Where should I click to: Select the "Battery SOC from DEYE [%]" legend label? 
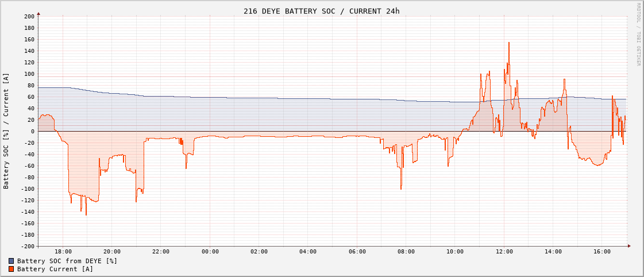pos(67,261)
